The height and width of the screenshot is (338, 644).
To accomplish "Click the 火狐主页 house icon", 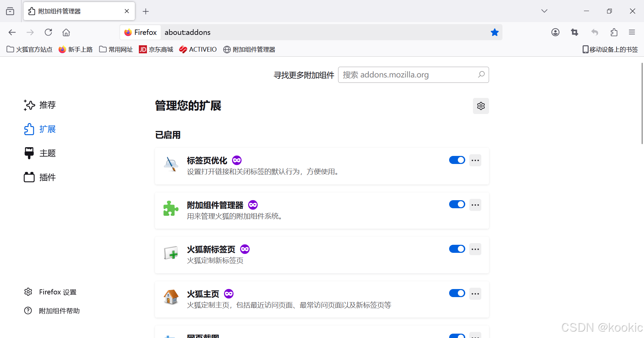I will (x=171, y=297).
